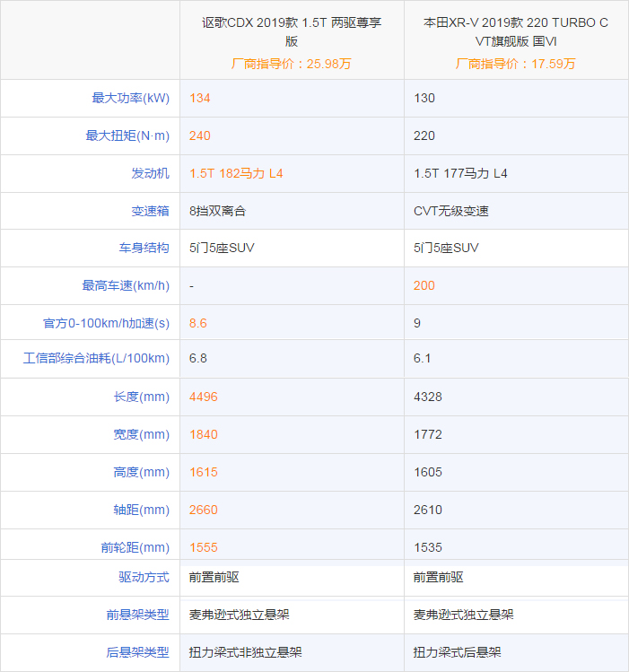This screenshot has height=672, width=629.
Task: Click the 变速箱 row label
Action: click(x=151, y=211)
